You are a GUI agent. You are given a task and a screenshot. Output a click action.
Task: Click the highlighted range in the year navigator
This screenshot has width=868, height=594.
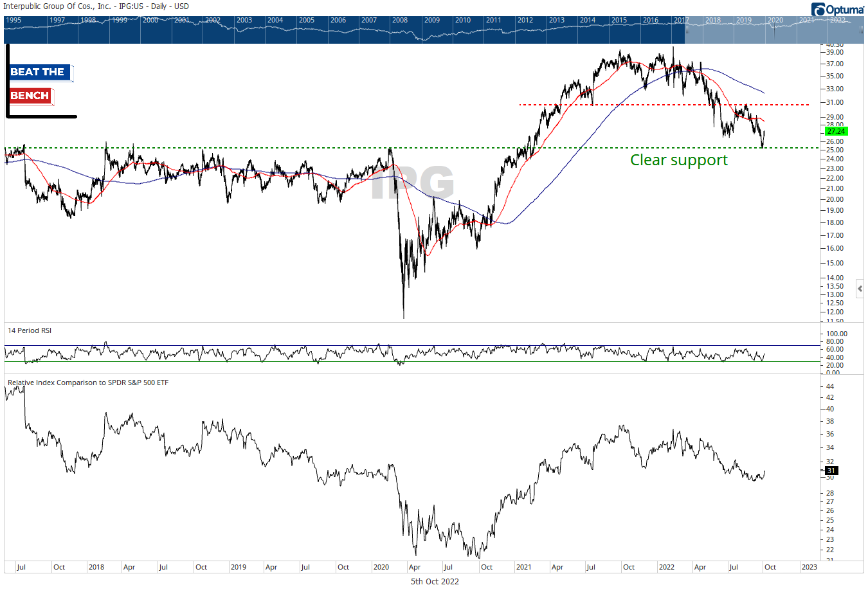(x=774, y=30)
